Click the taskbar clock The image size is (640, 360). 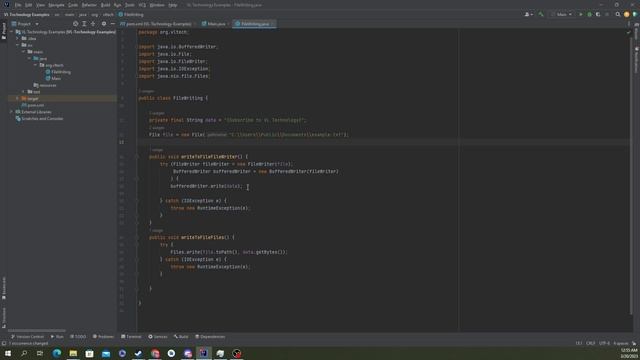[x=629, y=353]
